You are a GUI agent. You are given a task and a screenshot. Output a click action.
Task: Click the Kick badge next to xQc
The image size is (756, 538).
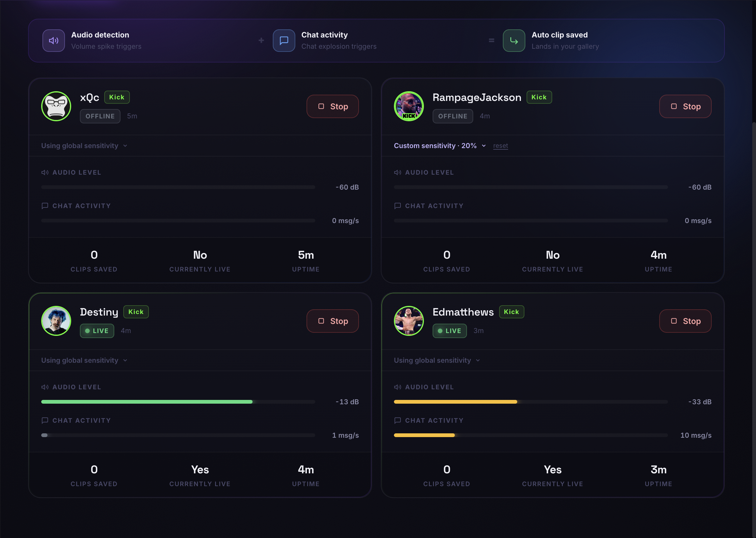[117, 97]
